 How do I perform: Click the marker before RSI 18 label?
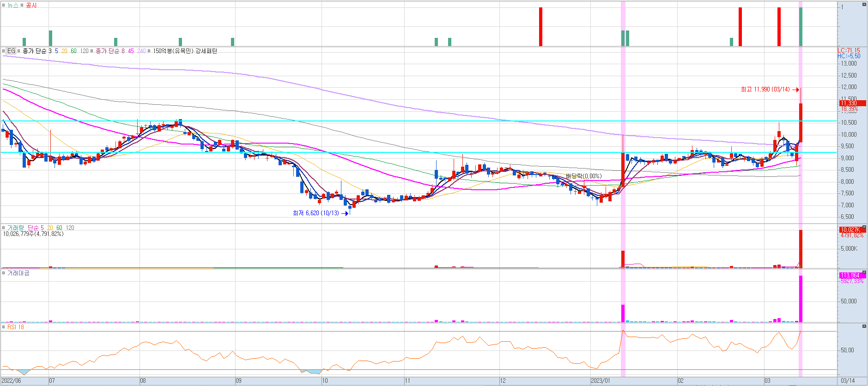pyautogui.click(x=4, y=327)
